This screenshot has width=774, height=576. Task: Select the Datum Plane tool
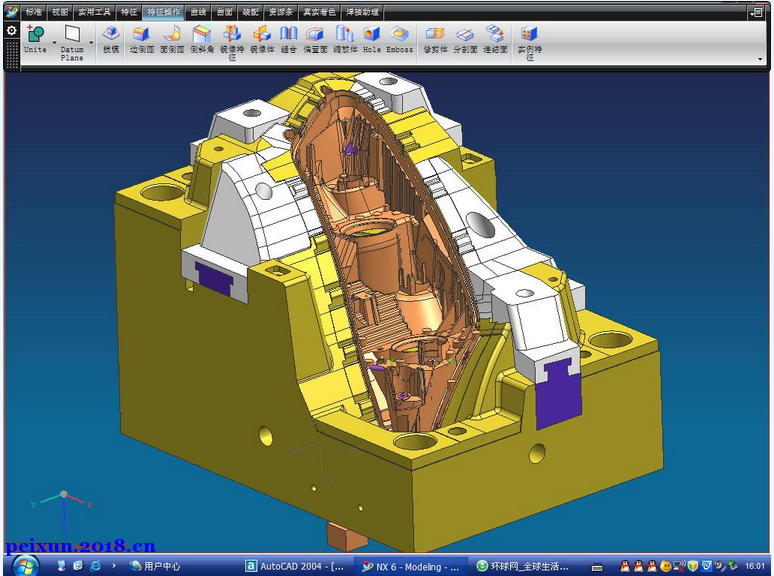pos(72,43)
